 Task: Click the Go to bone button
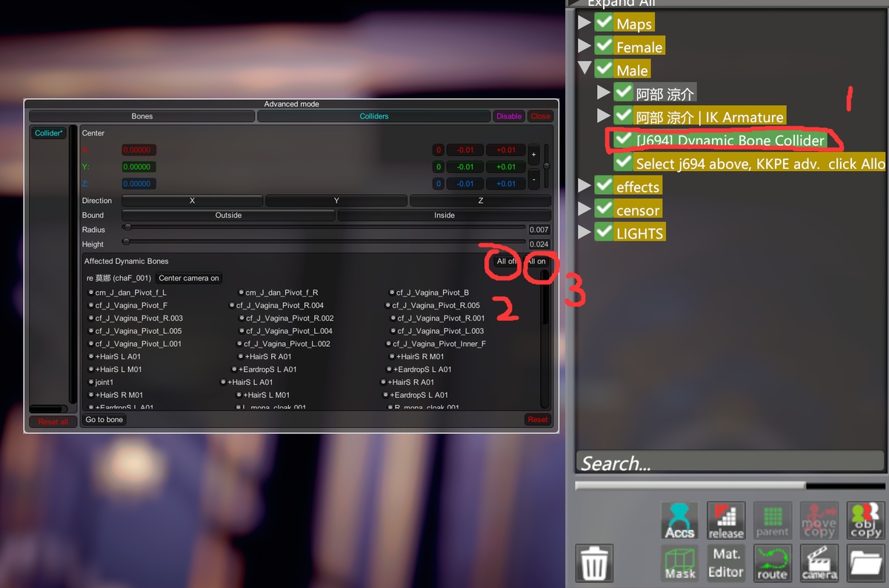click(104, 420)
